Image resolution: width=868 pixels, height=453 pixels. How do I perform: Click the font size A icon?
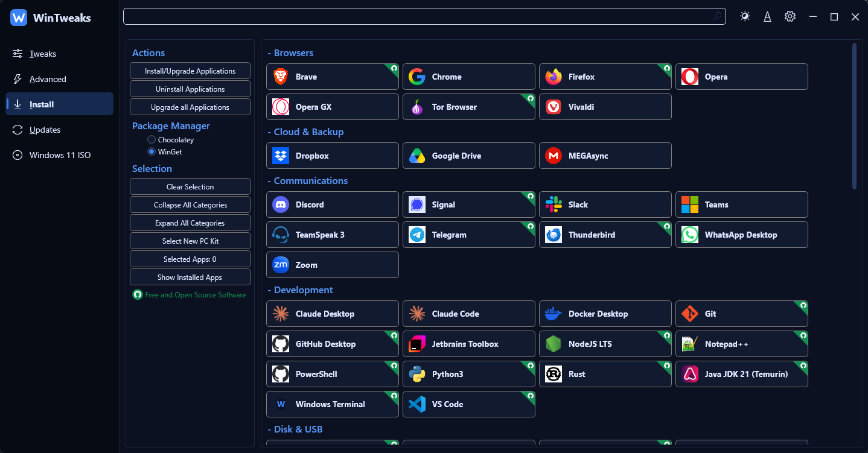[767, 16]
